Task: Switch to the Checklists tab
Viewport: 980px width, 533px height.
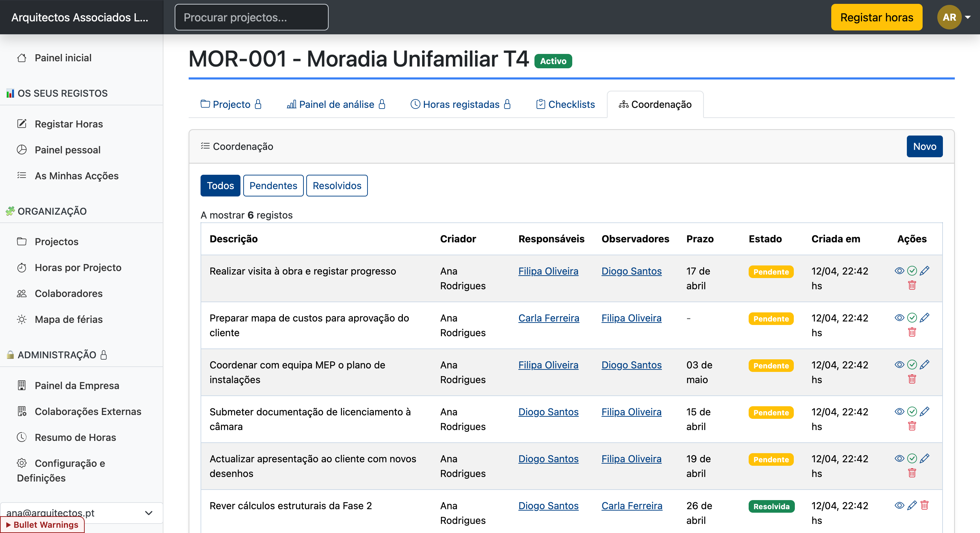Action: pos(565,104)
